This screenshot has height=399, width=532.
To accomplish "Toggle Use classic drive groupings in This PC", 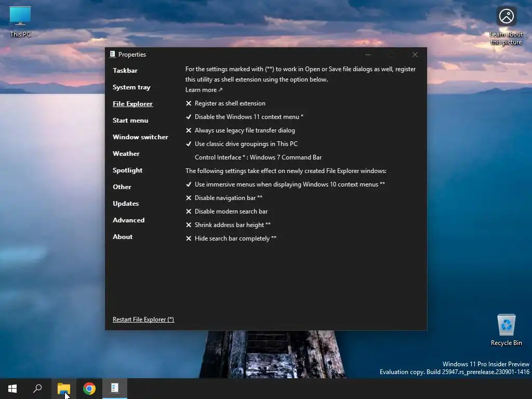I will pyautogui.click(x=242, y=144).
